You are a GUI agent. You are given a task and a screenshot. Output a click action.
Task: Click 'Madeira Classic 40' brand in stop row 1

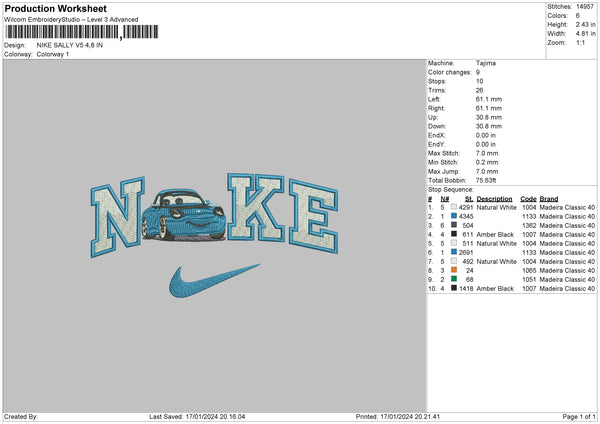click(567, 207)
